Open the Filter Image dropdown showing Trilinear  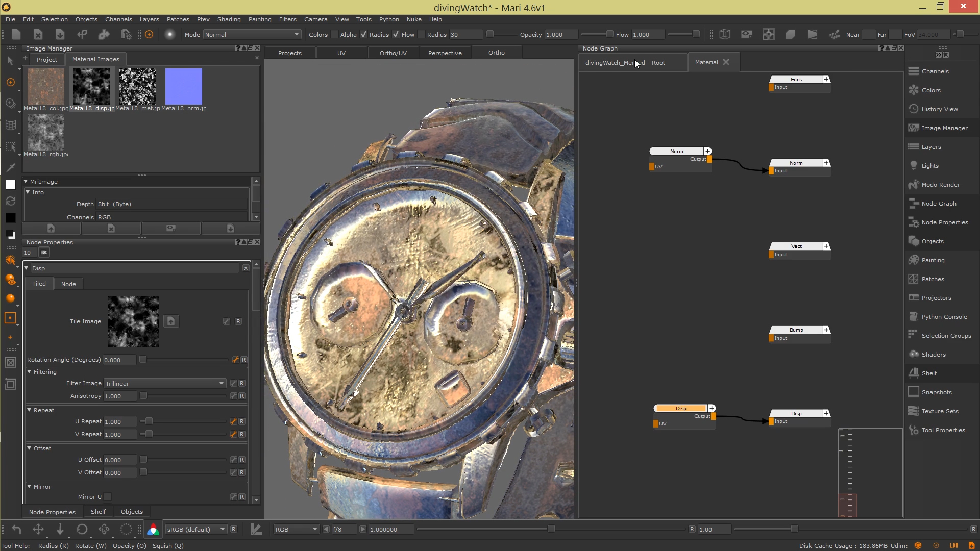(163, 383)
